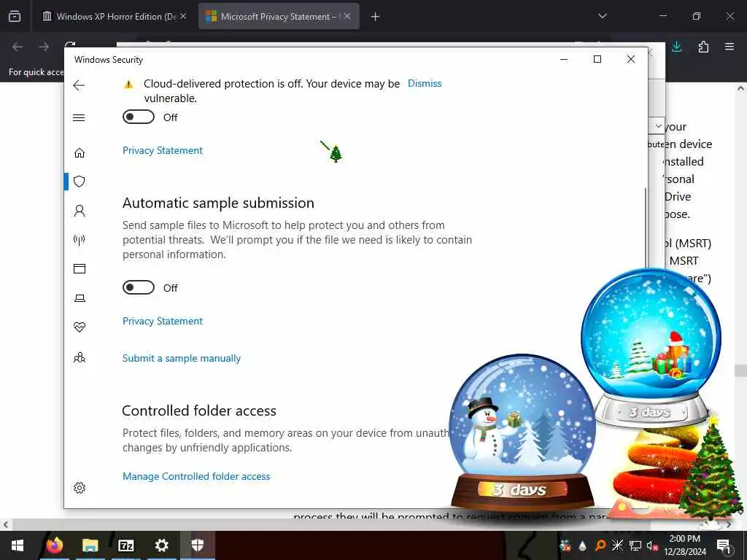Open the browser application menu
The height and width of the screenshot is (560, 747).
pyautogui.click(x=729, y=47)
